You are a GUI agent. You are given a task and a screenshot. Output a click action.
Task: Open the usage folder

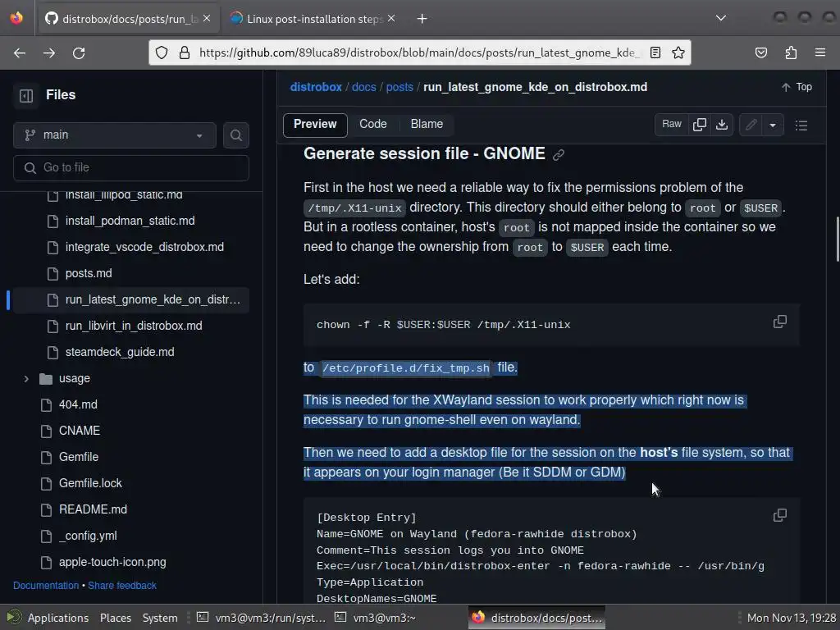pos(75,378)
